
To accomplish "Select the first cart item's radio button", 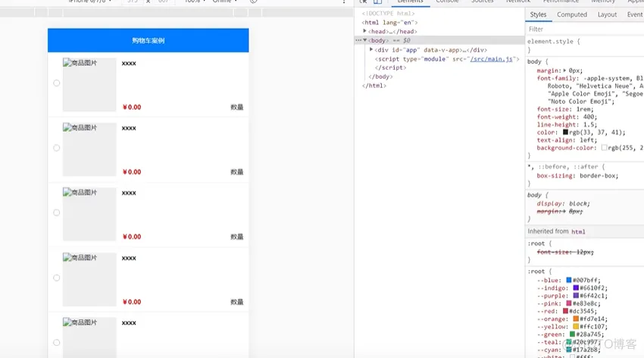I will (x=57, y=83).
